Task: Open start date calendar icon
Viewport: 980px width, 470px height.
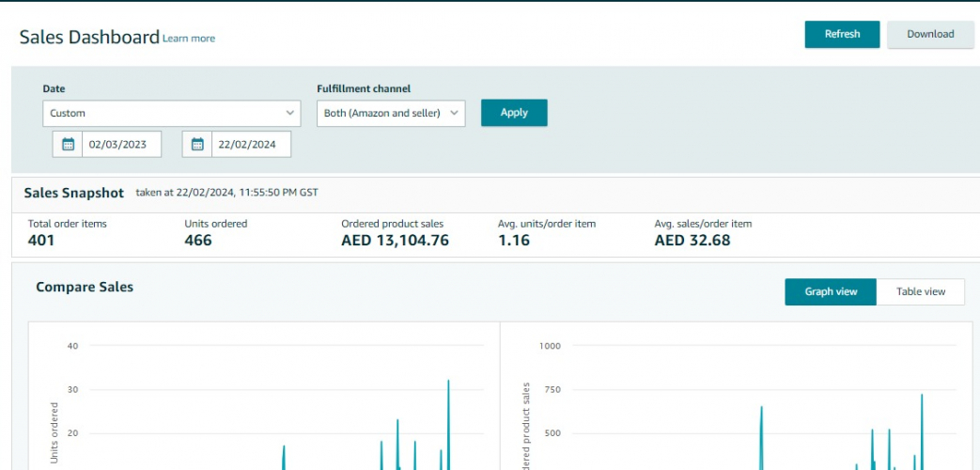Action: click(x=69, y=145)
